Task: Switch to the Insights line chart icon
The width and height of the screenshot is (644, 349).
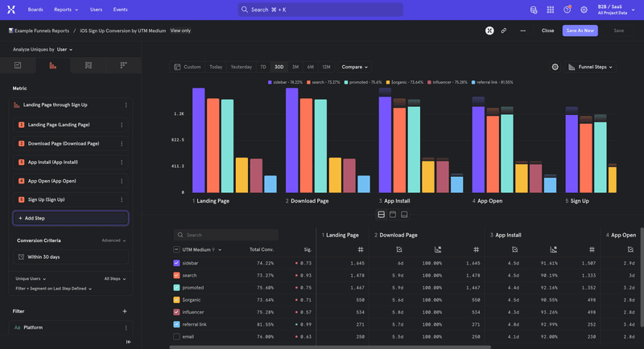Action: pyautogui.click(x=18, y=65)
